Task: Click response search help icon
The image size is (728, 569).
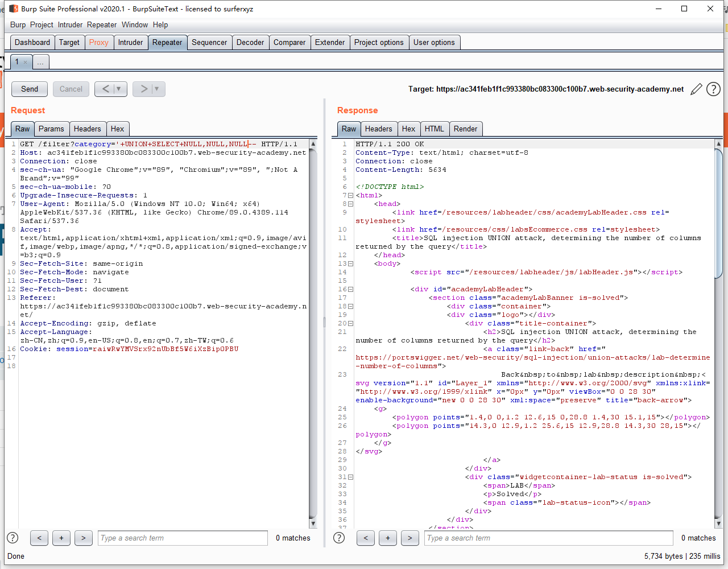Action: (x=339, y=538)
